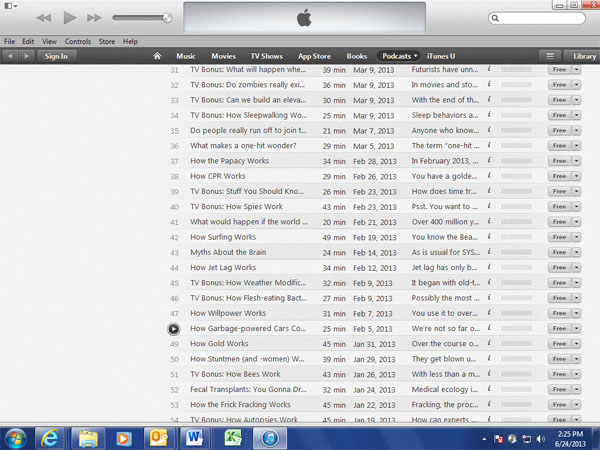Screen dimensions: 600x450
Task: Switch to the Music store tab
Action: (x=186, y=56)
